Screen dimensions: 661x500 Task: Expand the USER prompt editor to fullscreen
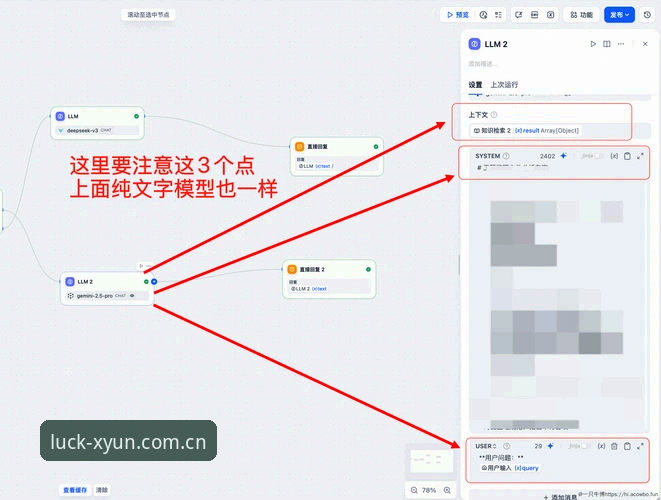coord(640,446)
